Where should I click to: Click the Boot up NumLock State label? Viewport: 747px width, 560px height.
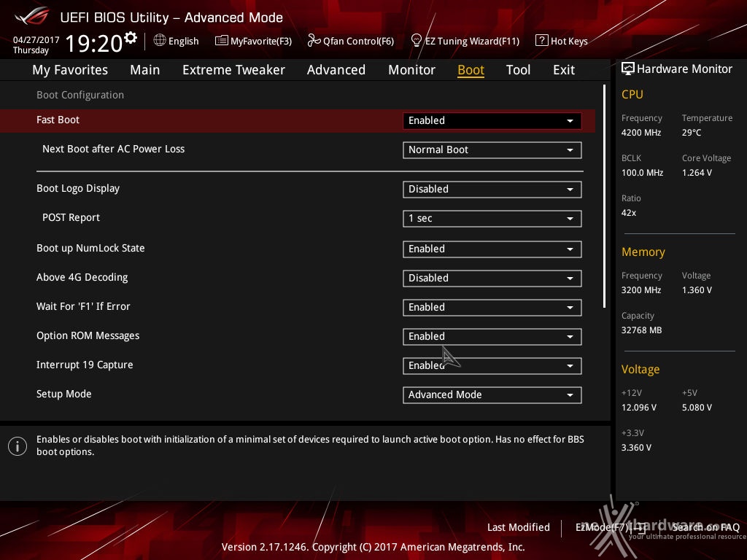coord(90,248)
